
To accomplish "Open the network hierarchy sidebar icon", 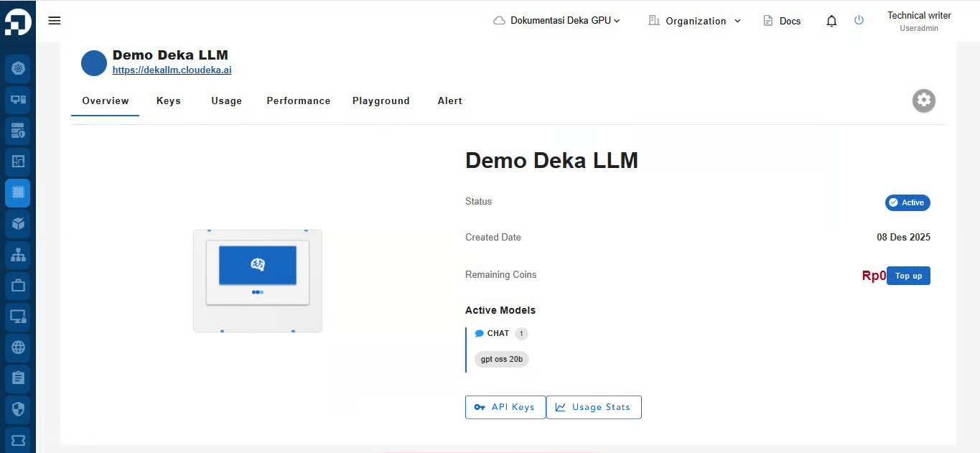I will 18,254.
